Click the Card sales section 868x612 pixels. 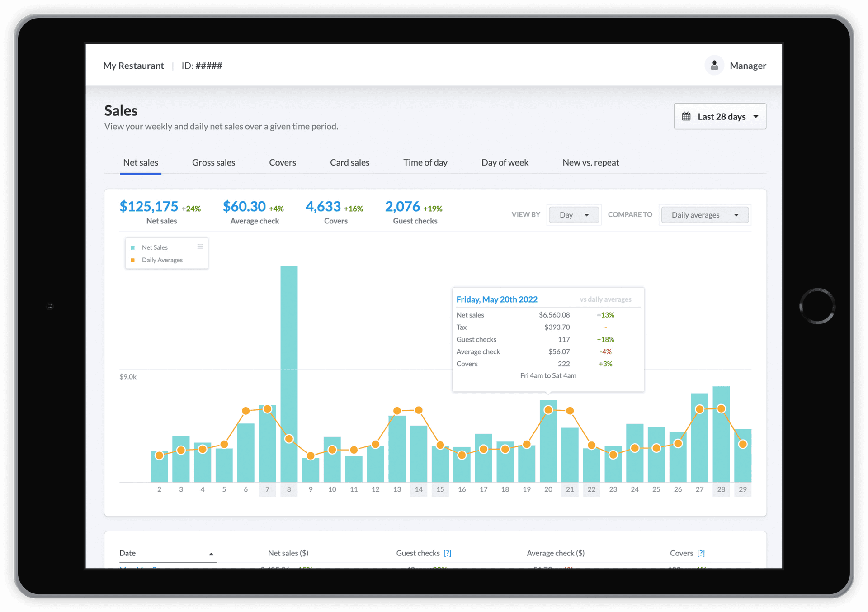pos(349,162)
